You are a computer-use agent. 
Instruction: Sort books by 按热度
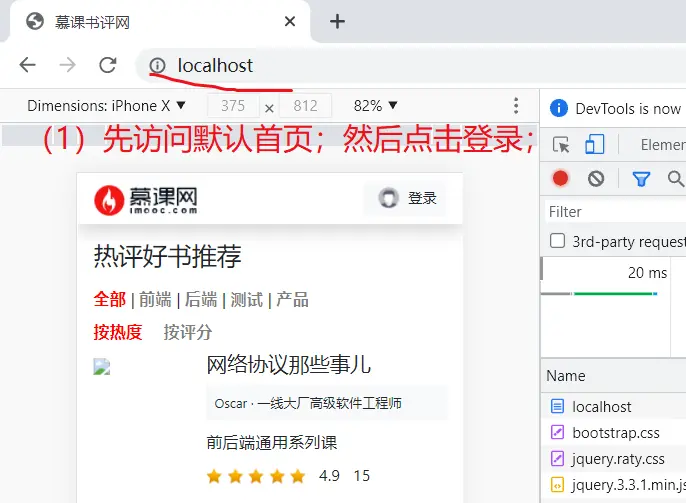point(118,332)
